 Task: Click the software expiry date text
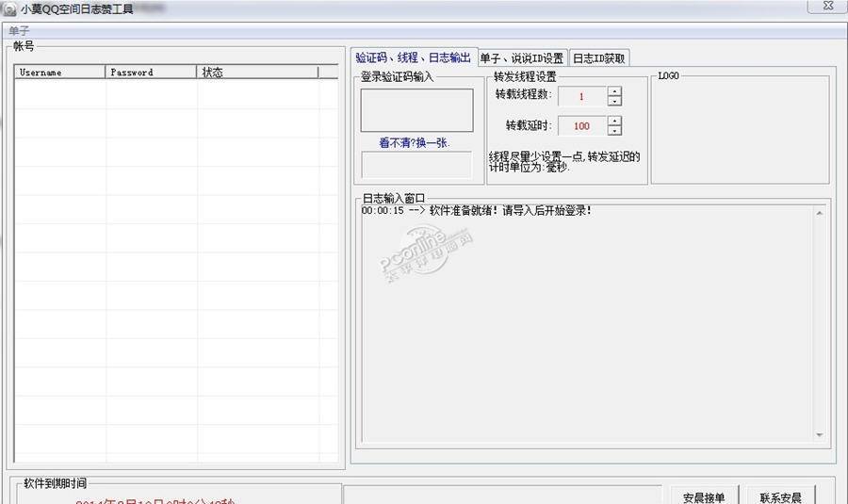tap(155, 501)
